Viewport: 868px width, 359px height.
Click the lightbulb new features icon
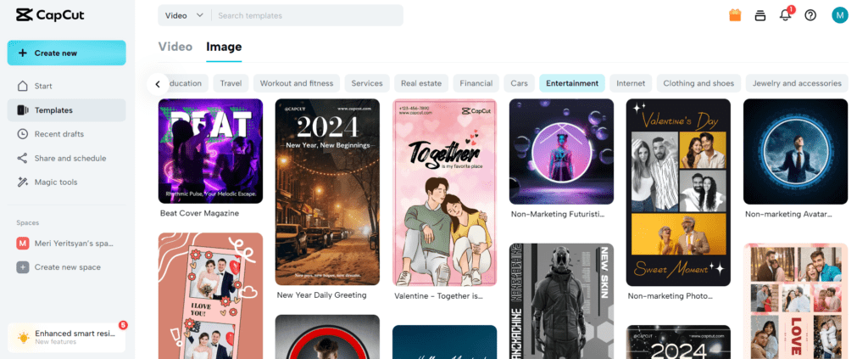click(x=23, y=338)
